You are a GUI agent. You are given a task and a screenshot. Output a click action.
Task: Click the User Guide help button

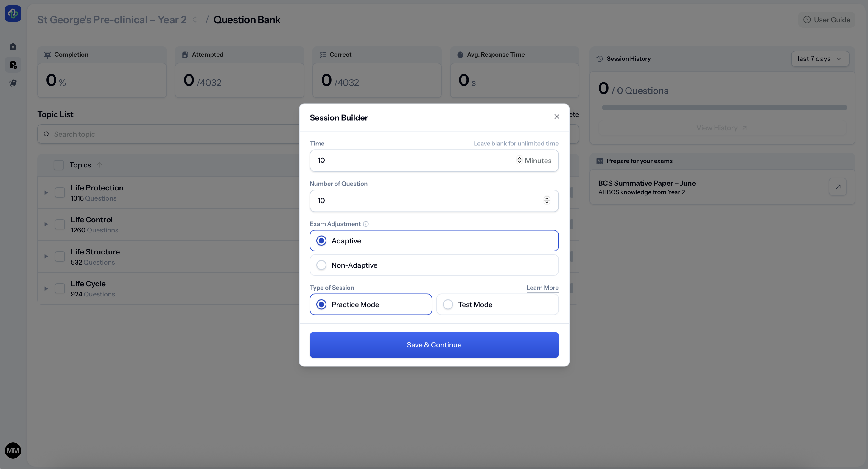tap(827, 20)
